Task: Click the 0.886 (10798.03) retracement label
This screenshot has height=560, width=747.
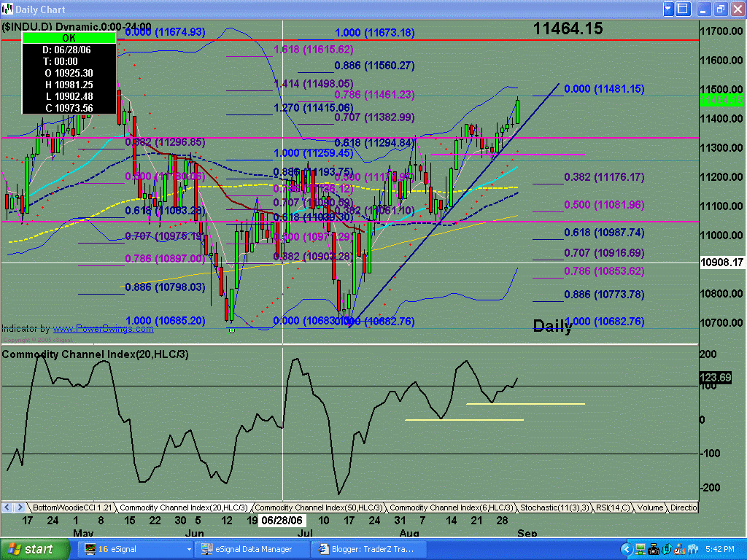Action: pos(165,287)
